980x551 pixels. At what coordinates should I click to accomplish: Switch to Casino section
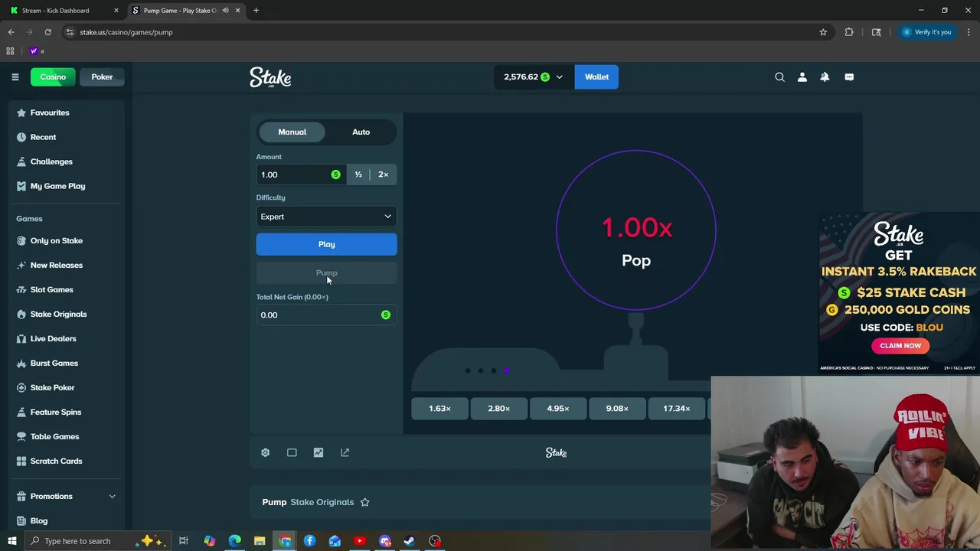coord(53,77)
